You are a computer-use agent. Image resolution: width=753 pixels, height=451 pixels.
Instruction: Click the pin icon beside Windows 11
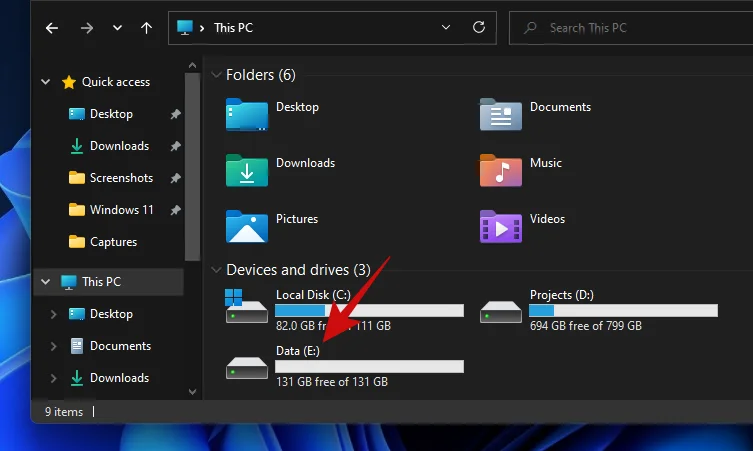pyautogui.click(x=175, y=210)
